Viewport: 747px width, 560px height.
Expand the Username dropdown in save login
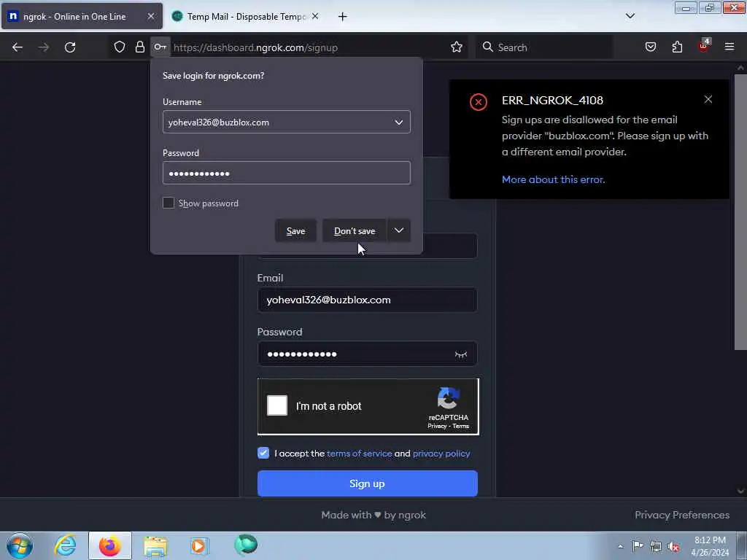pos(399,122)
